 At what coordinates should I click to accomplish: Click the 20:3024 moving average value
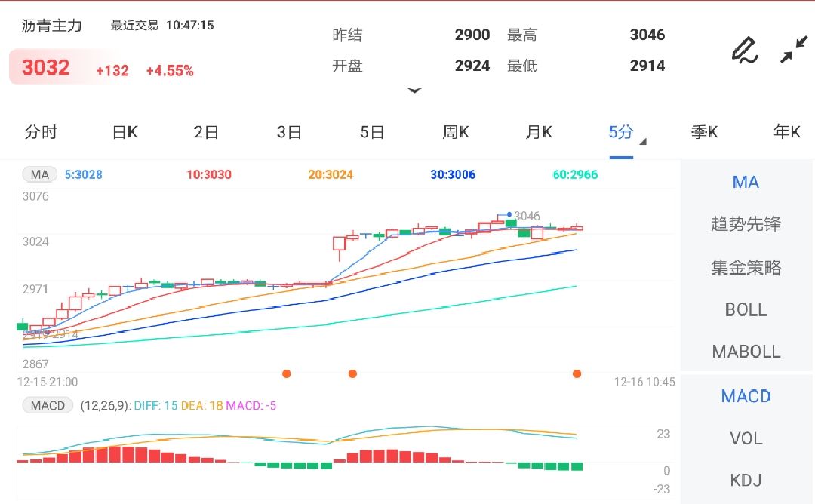[331, 174]
